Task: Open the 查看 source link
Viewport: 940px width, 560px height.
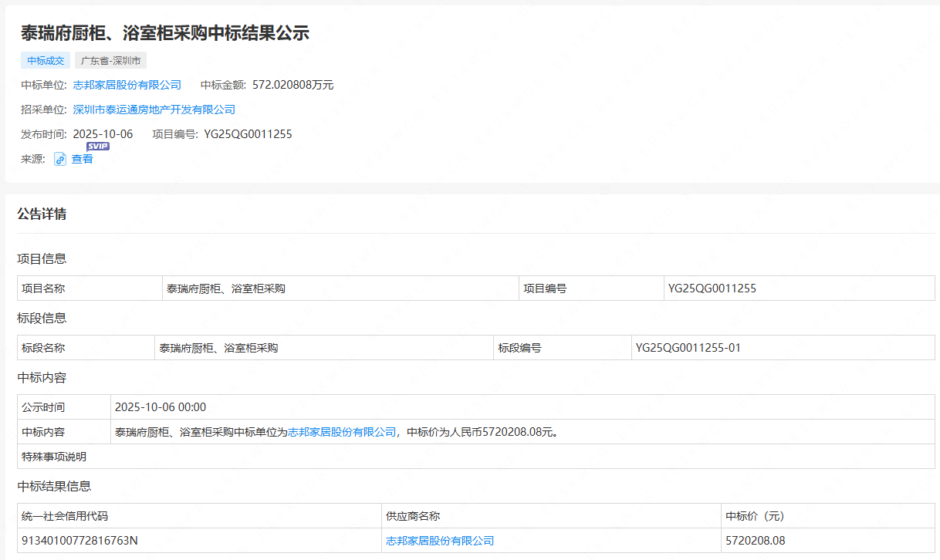Action: (83, 159)
